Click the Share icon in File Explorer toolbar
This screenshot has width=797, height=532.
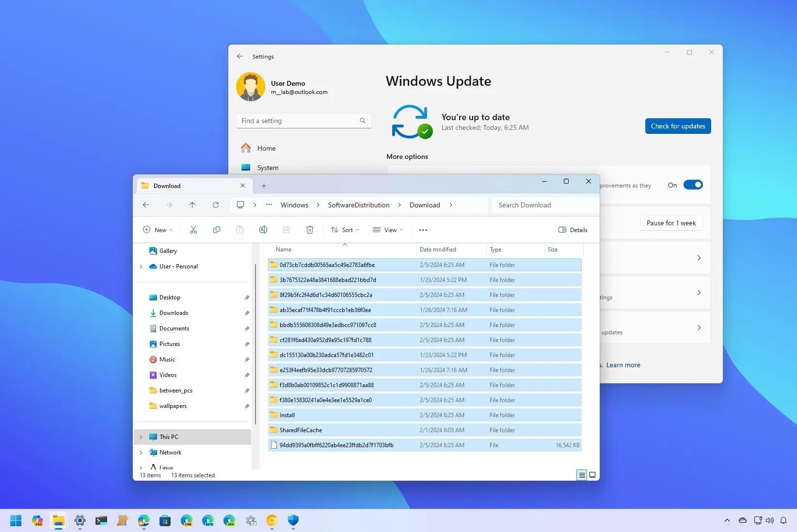tap(287, 230)
